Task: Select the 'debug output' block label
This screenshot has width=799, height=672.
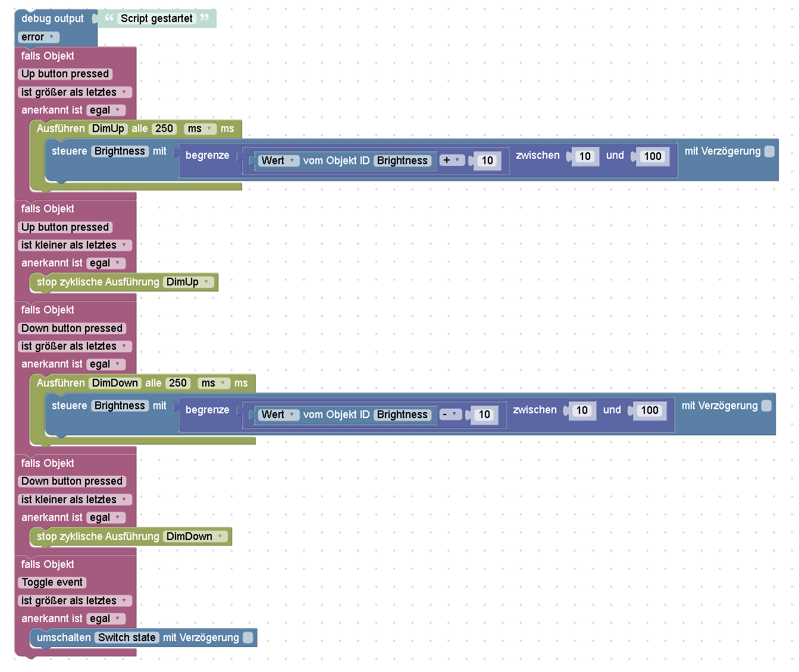Action: (x=52, y=18)
